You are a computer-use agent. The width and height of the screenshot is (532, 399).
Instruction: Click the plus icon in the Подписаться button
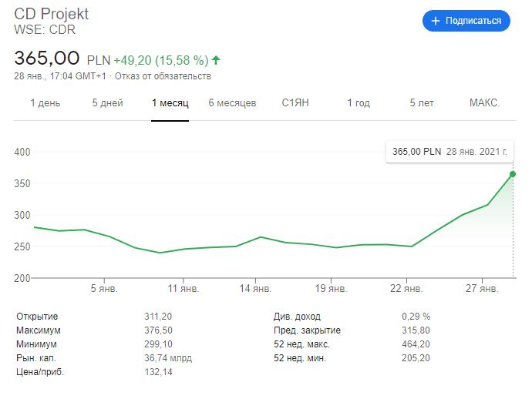click(436, 21)
